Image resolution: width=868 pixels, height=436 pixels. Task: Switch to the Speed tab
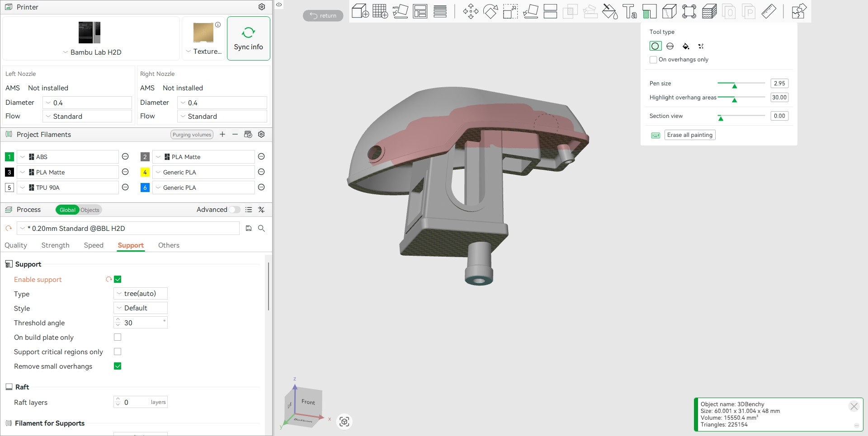(x=94, y=245)
